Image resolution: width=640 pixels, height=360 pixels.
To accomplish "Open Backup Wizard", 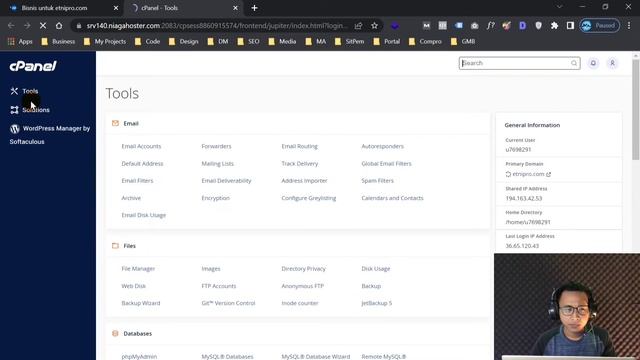I will pos(141,303).
